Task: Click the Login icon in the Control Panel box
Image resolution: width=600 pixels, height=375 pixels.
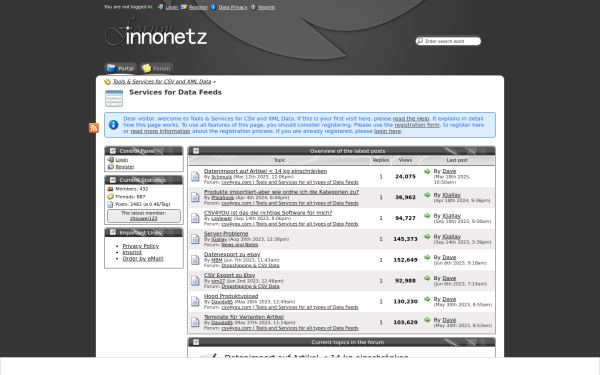Action: pos(111,160)
